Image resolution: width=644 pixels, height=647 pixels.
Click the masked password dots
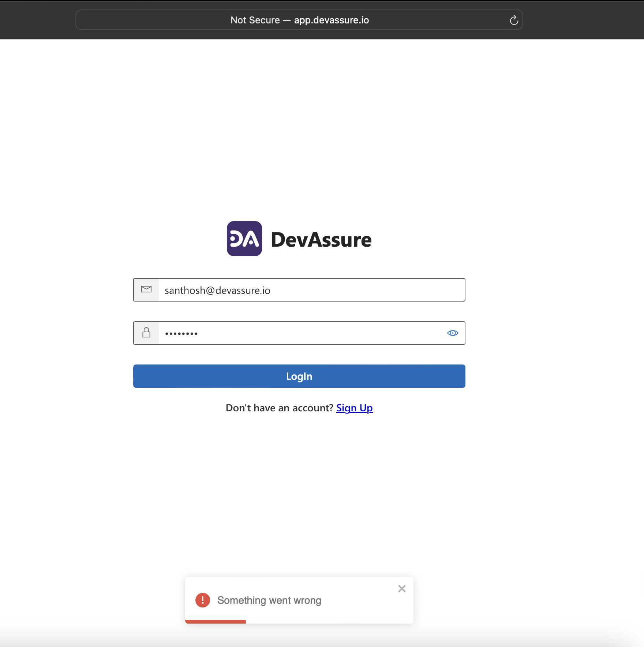[181, 333]
